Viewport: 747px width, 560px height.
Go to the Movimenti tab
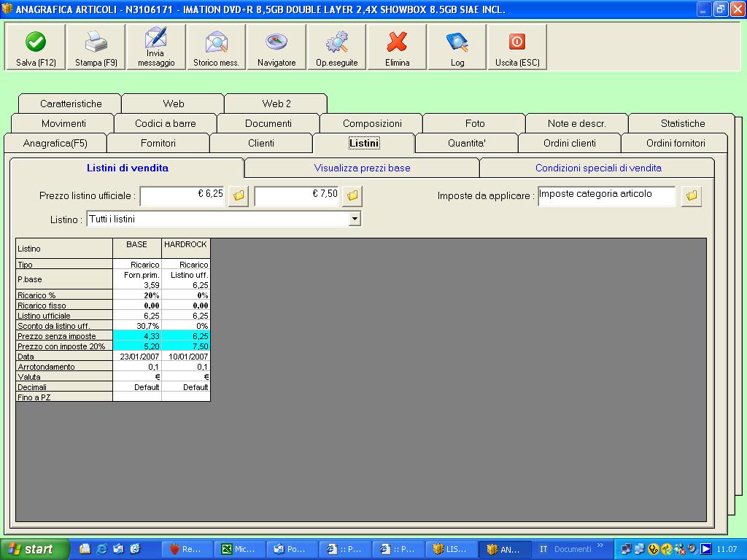click(x=63, y=124)
